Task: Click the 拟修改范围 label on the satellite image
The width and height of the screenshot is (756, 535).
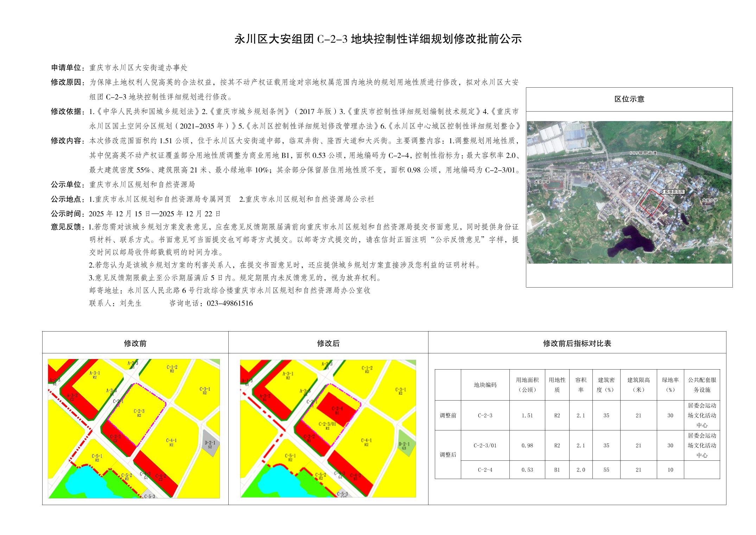Action: (x=674, y=192)
